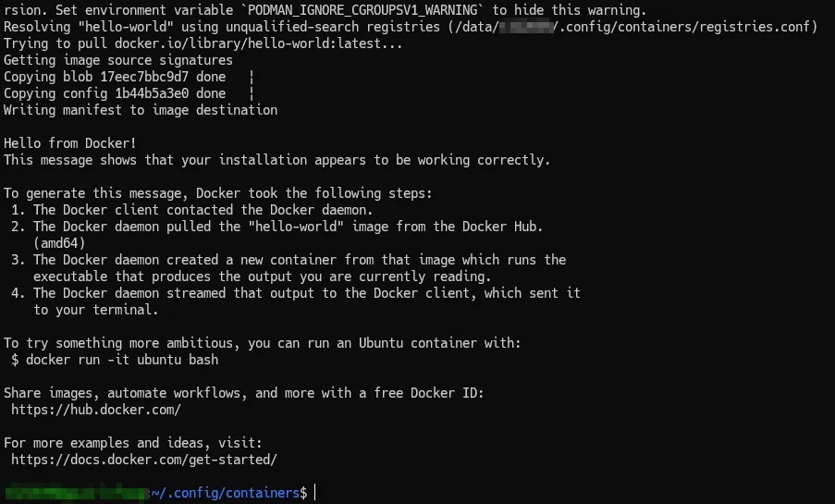The width and height of the screenshot is (835, 504).
Task: Click the "installation appears to be working correctly" line
Action: tap(277, 160)
